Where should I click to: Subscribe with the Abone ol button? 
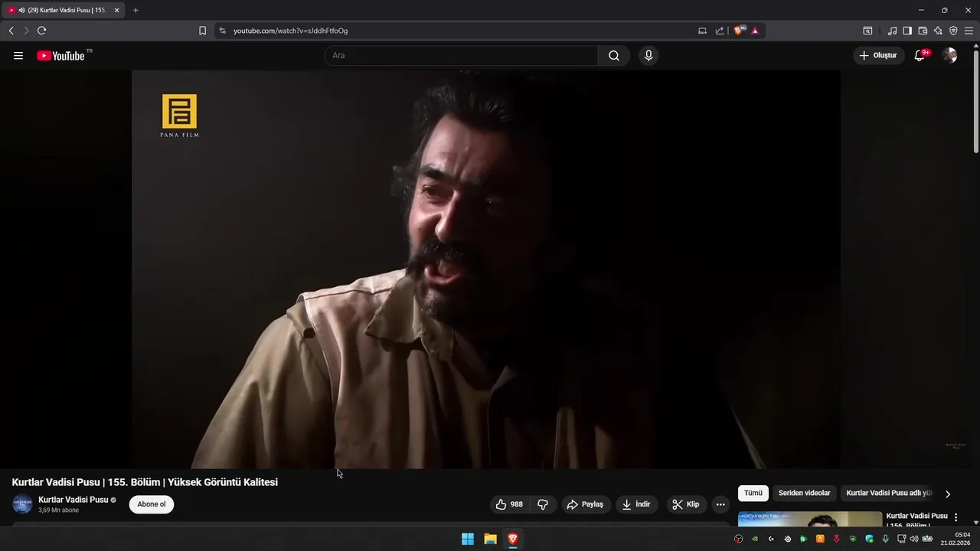[x=152, y=504]
